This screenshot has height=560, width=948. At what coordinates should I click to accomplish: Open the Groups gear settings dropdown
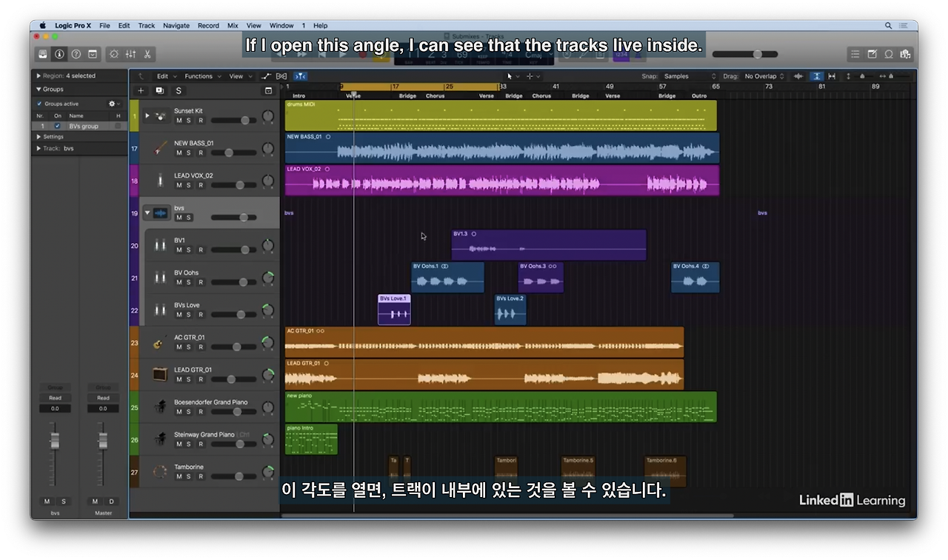(x=114, y=104)
